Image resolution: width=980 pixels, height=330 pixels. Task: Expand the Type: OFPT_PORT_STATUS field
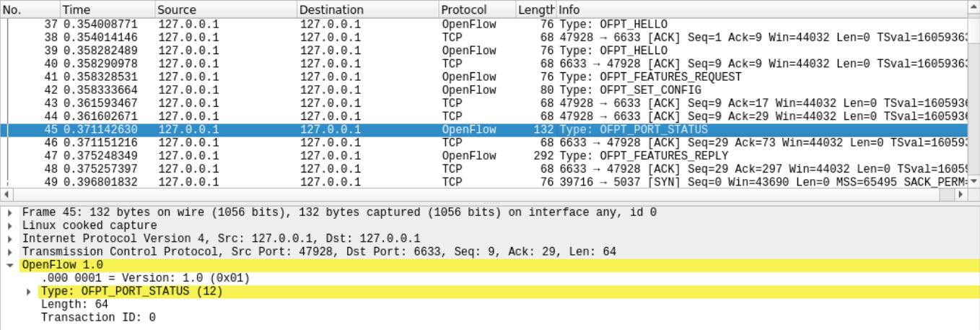click(x=29, y=292)
